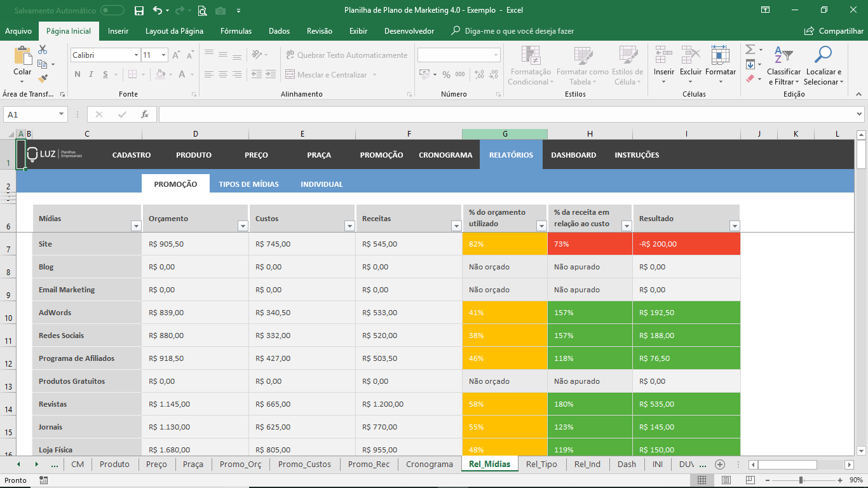
Task: Open the Formatação Condicional menu
Action: 531,67
